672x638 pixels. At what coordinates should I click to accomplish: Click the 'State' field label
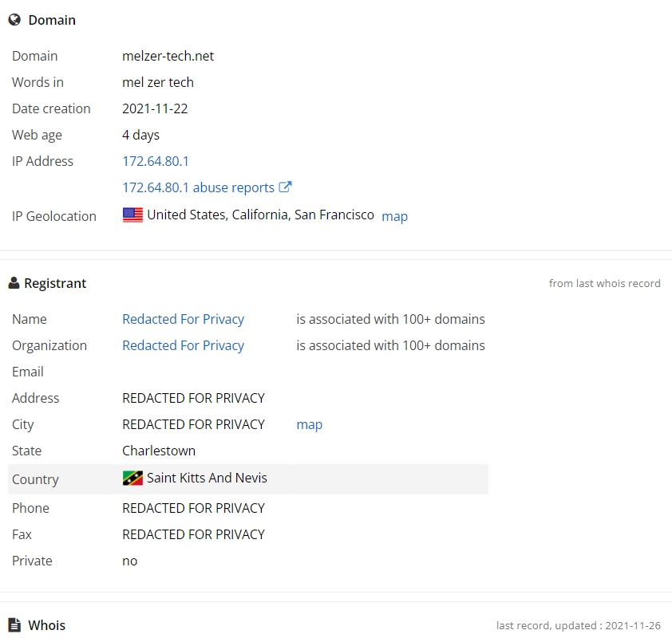tap(26, 451)
